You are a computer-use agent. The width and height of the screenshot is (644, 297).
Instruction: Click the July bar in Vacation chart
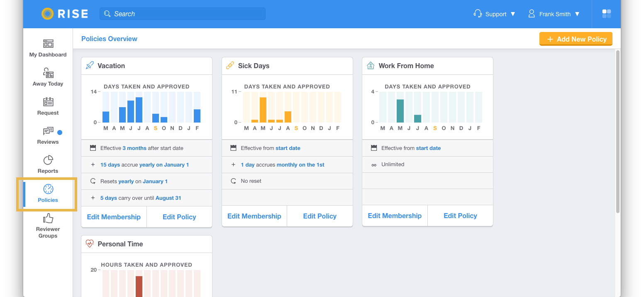coord(139,110)
